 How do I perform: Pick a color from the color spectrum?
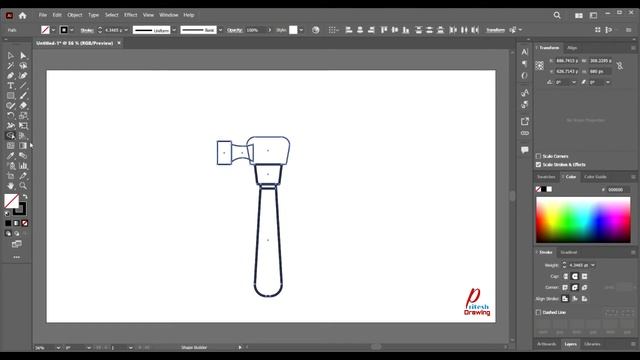(x=583, y=220)
